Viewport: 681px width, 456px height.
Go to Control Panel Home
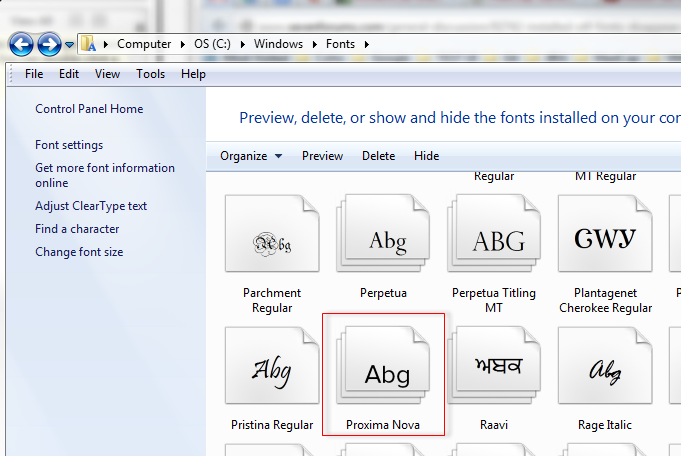(x=89, y=109)
